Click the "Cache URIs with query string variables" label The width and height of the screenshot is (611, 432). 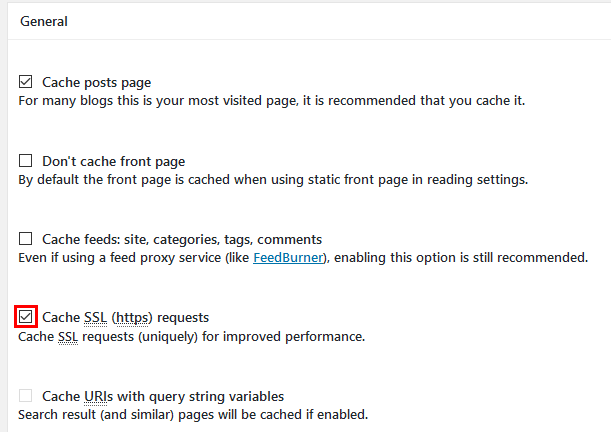click(163, 396)
